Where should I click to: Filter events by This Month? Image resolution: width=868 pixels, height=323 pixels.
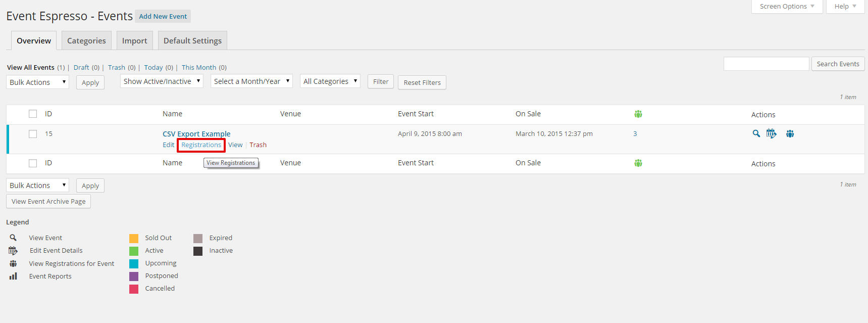tap(199, 67)
